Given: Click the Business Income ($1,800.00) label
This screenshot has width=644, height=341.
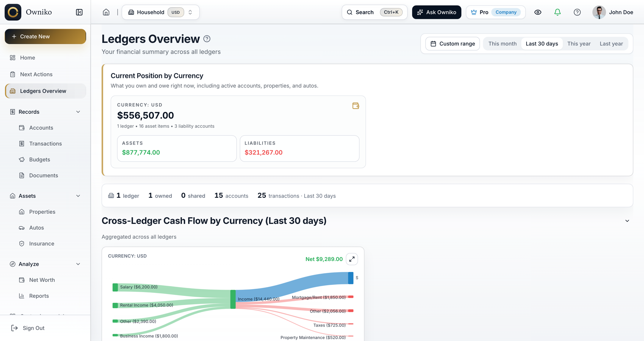Looking at the screenshot, I should click(x=149, y=336).
